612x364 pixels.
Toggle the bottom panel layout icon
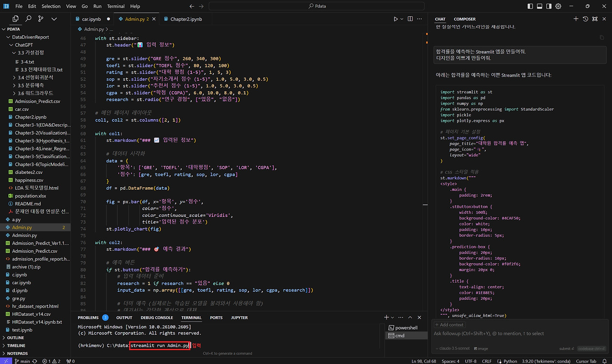point(539,6)
